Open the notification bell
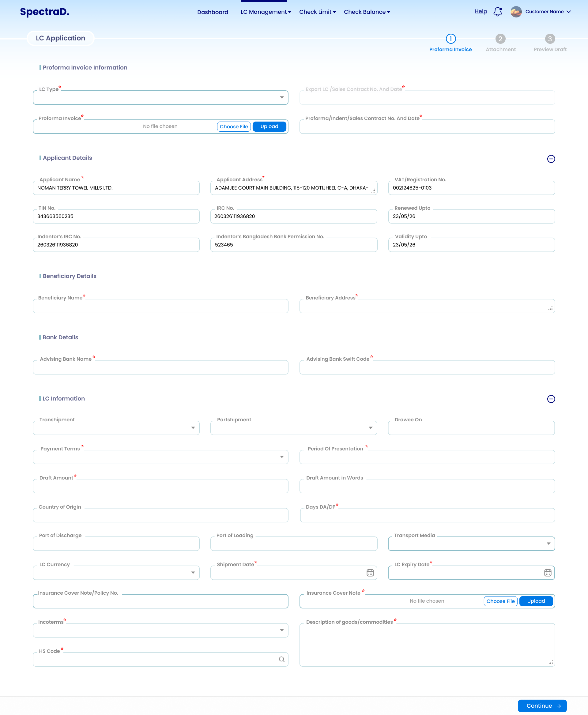The height and width of the screenshot is (715, 588). pyautogui.click(x=498, y=12)
